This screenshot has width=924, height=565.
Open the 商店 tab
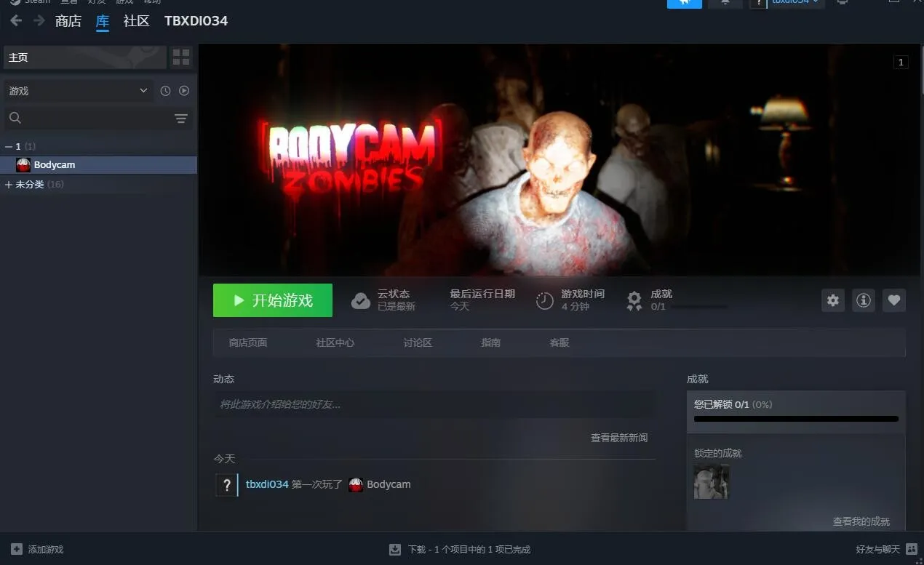68,21
